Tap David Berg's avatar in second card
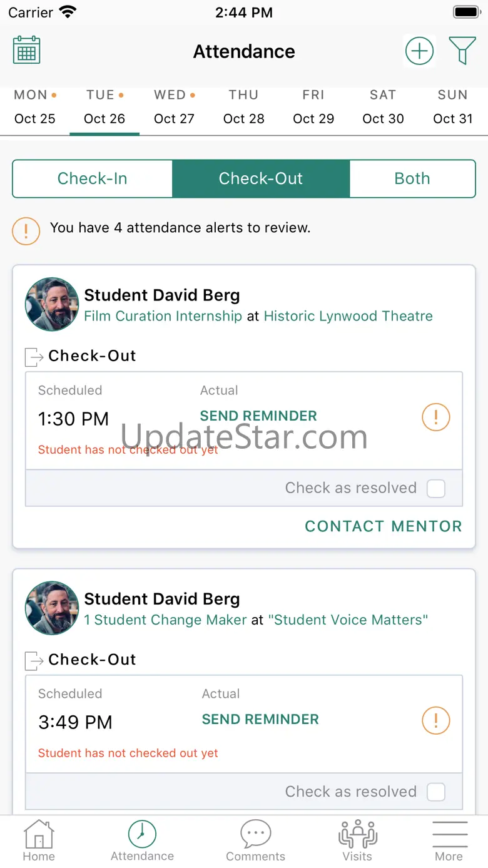Viewport: 488px width, 868px height. click(x=51, y=608)
